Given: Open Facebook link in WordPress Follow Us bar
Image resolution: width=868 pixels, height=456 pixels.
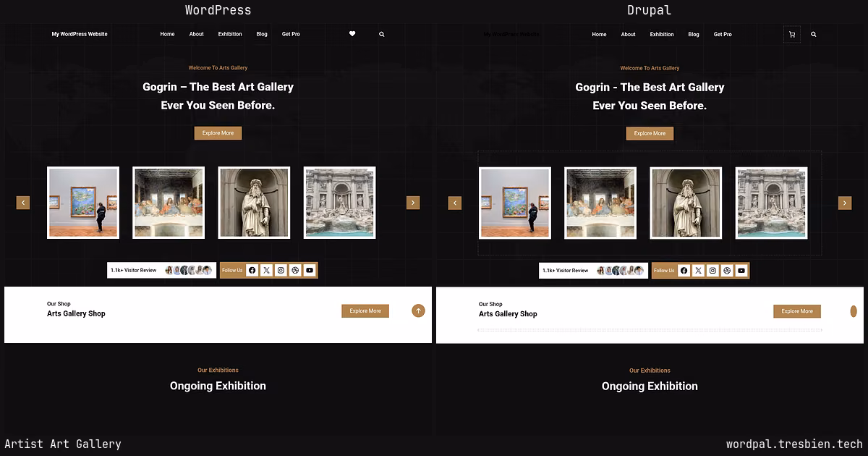Looking at the screenshot, I should point(252,270).
